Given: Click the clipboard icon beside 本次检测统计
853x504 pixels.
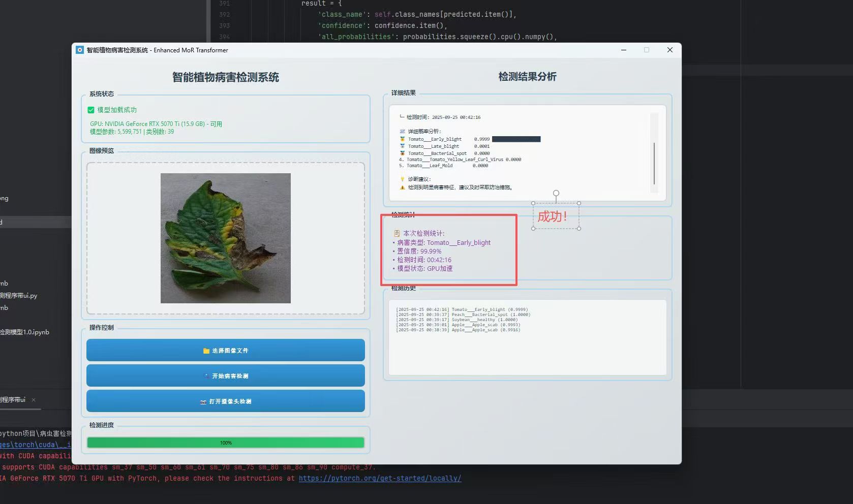Looking at the screenshot, I should click(x=397, y=234).
